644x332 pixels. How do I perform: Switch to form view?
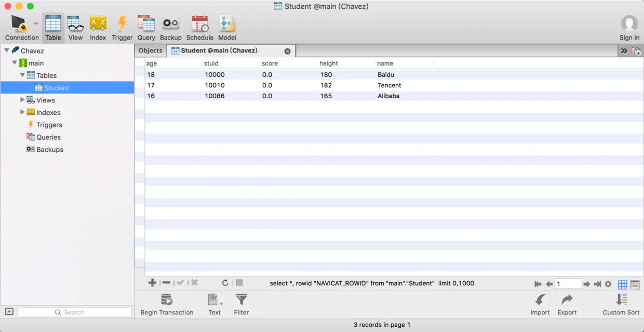[635, 284]
